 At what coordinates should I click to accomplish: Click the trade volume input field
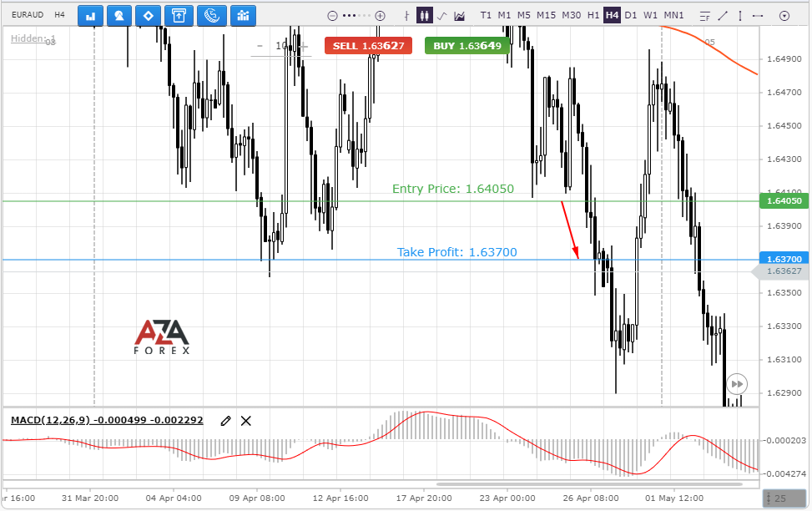click(282, 46)
